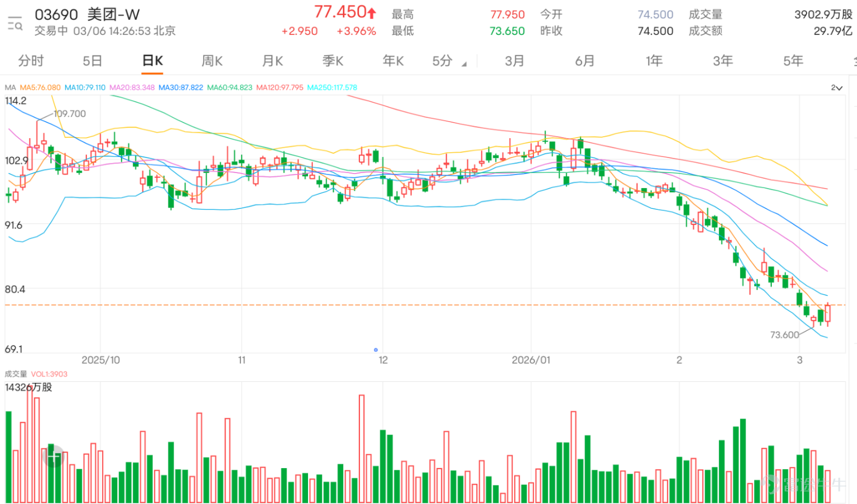Click the MA10:79.110 value
The height and width of the screenshot is (504, 857).
point(85,87)
